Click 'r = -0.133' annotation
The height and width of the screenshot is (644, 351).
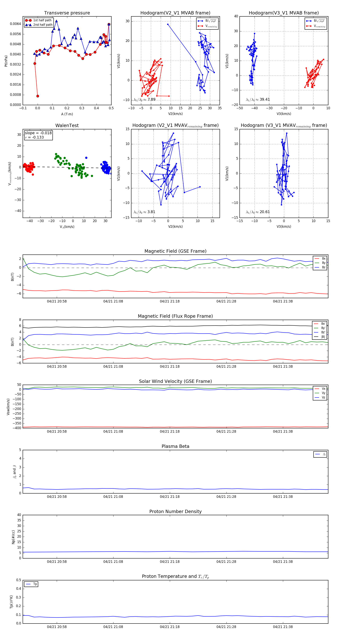(35, 138)
